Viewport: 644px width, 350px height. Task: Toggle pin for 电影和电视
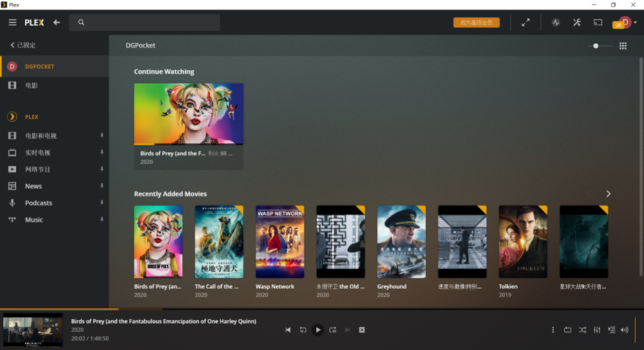tap(102, 135)
